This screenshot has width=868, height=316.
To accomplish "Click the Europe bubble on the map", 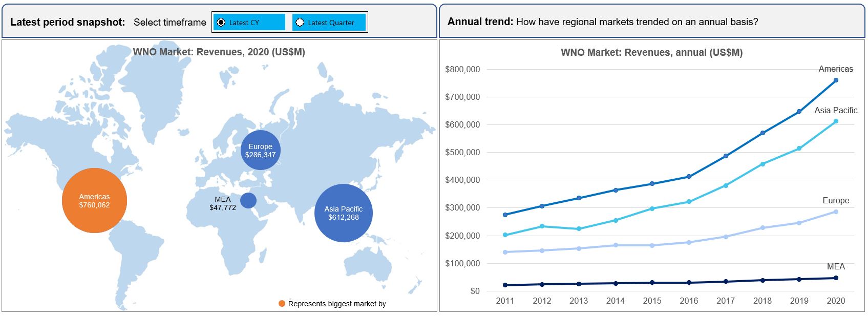I will click(x=261, y=150).
